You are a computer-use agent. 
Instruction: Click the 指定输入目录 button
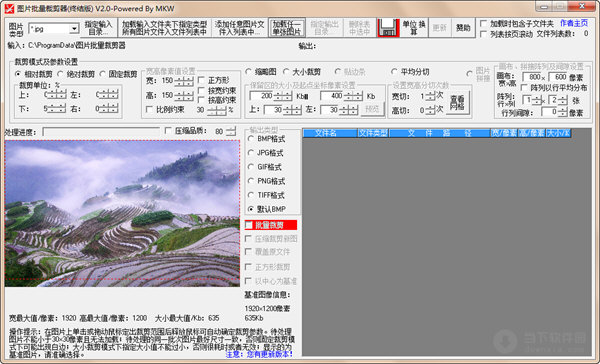click(98, 28)
